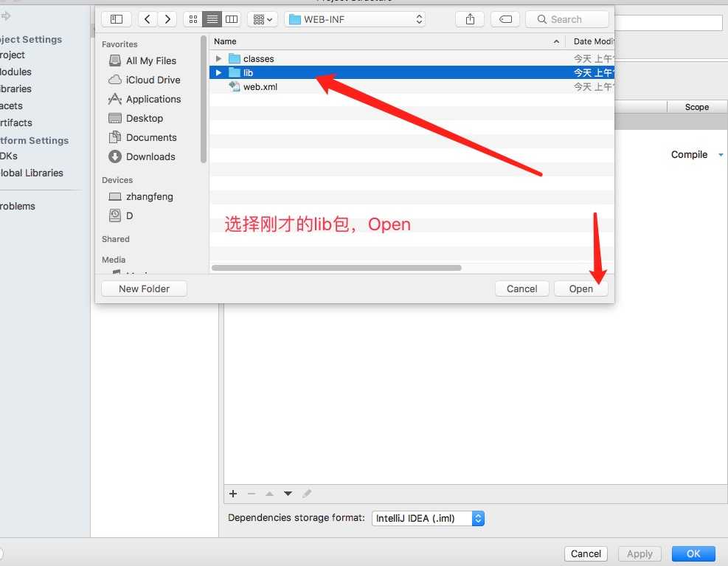Open Facets settings item

(12, 106)
